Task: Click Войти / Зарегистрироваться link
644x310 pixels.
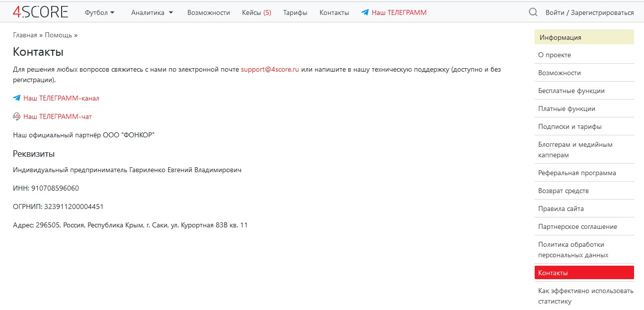Action: point(589,12)
